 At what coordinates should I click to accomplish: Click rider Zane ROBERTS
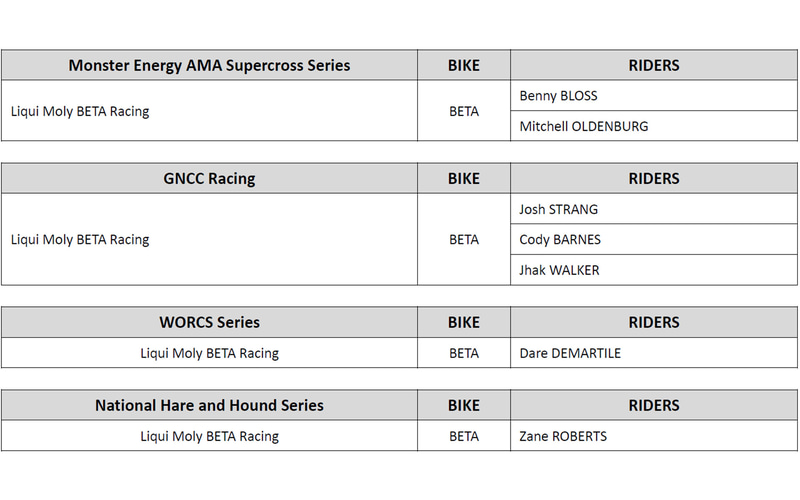[563, 436]
